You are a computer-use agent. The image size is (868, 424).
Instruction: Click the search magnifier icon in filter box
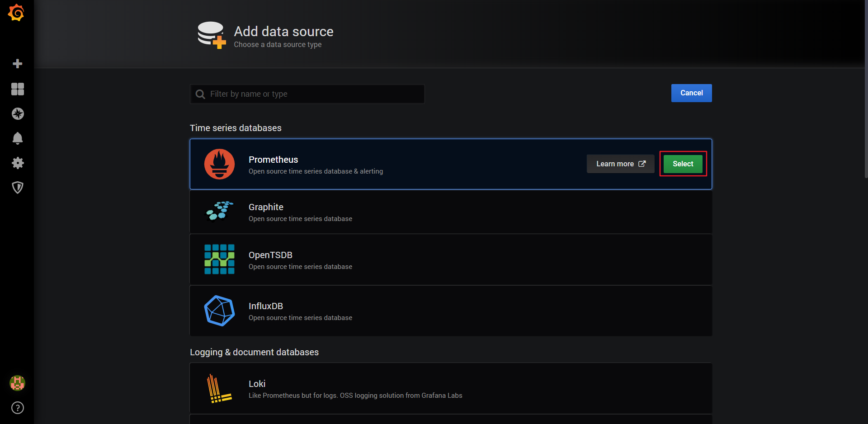click(200, 94)
